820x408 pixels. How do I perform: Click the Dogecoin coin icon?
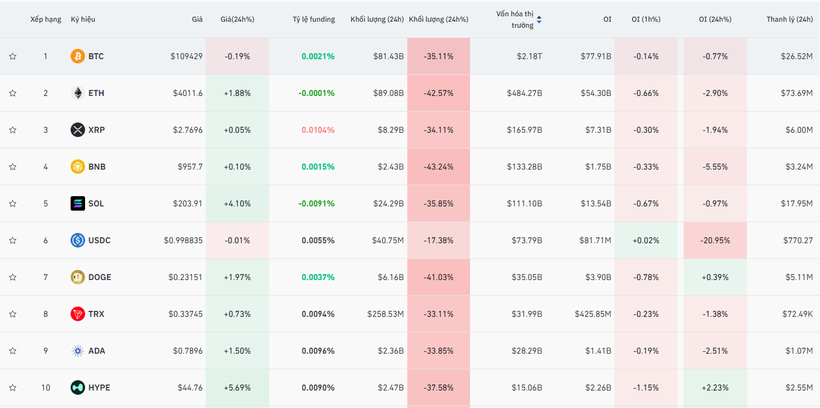tap(77, 277)
